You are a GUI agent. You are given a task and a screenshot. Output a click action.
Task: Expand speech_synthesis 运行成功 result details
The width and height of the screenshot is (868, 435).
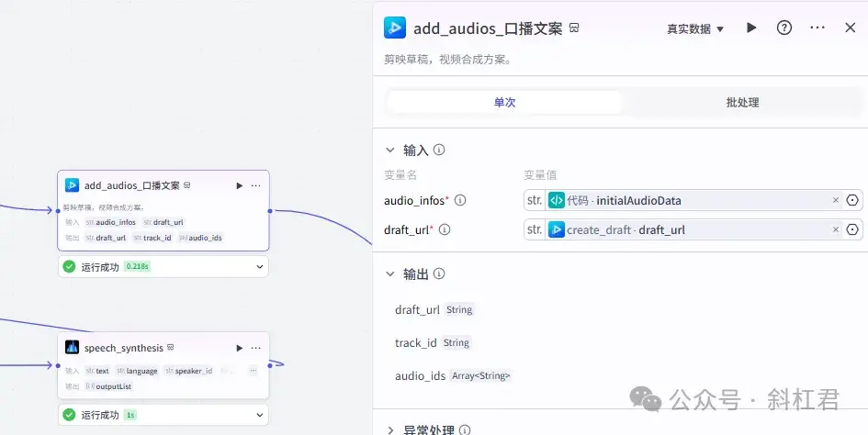(260, 415)
